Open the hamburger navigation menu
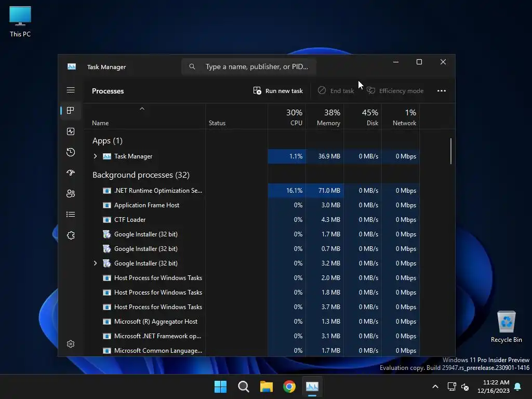532x399 pixels. tap(71, 90)
